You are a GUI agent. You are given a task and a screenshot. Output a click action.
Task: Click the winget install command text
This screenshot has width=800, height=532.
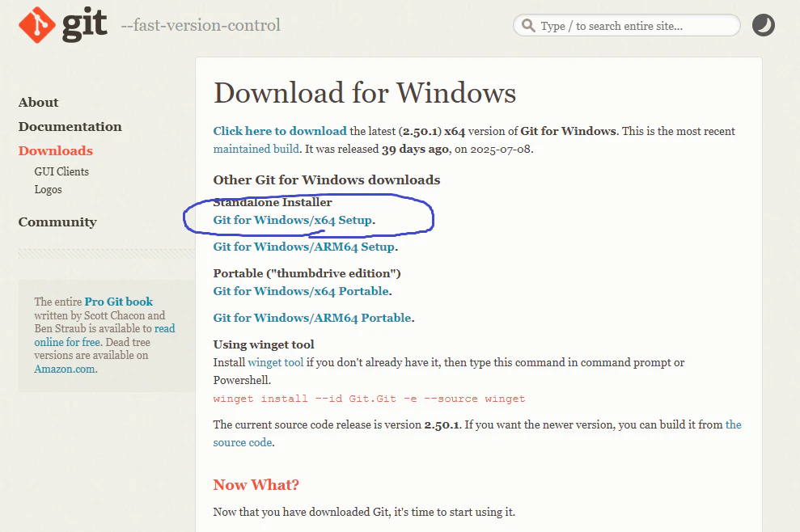369,399
